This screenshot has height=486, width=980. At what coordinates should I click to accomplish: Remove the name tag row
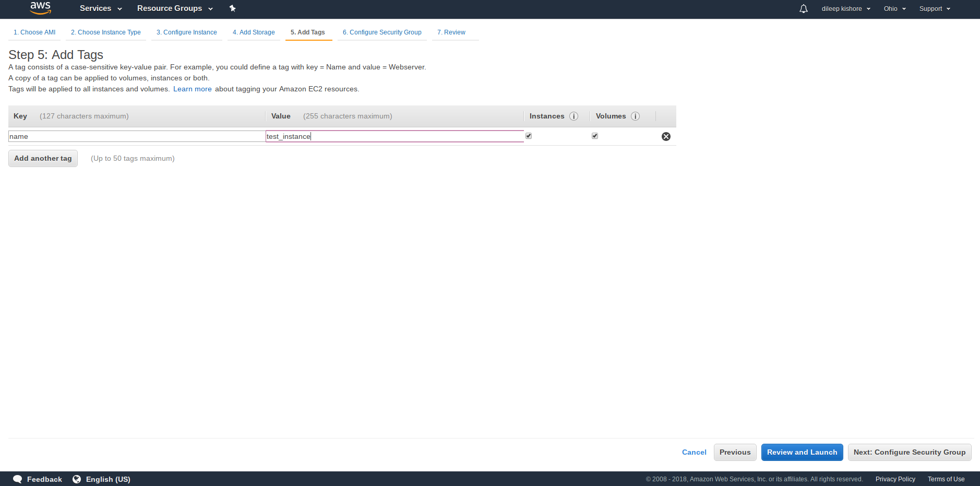coord(666,136)
